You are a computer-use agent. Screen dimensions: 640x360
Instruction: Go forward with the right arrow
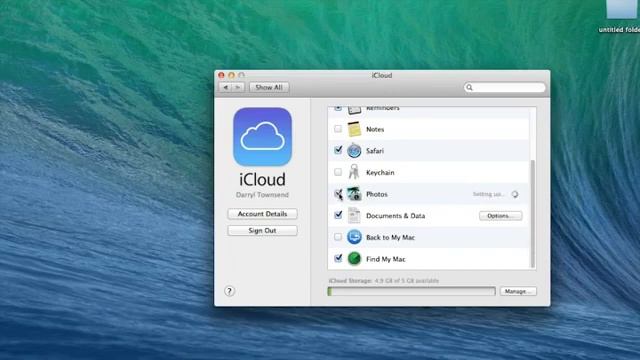(238, 87)
